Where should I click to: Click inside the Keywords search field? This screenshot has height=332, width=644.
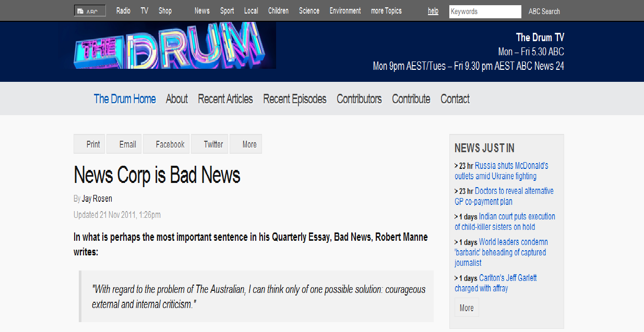(x=484, y=11)
